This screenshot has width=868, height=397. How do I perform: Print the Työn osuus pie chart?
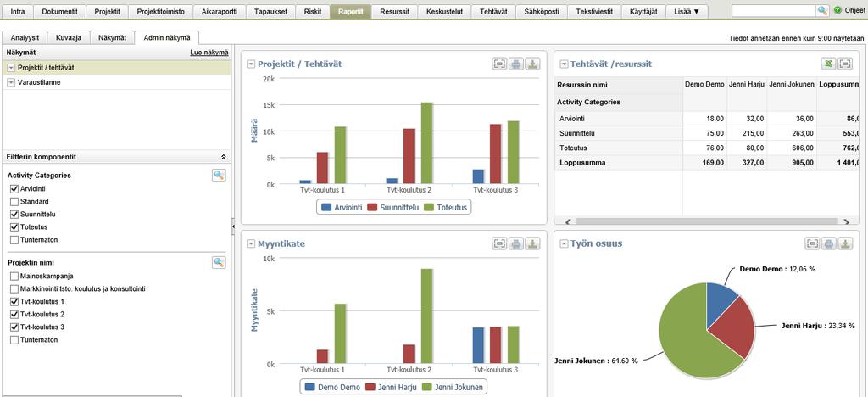coord(829,243)
